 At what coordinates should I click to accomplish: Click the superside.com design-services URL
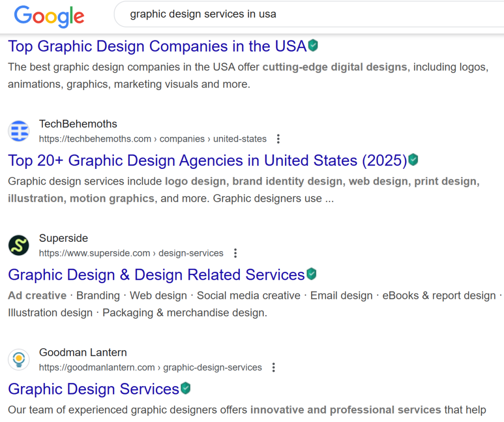point(131,253)
